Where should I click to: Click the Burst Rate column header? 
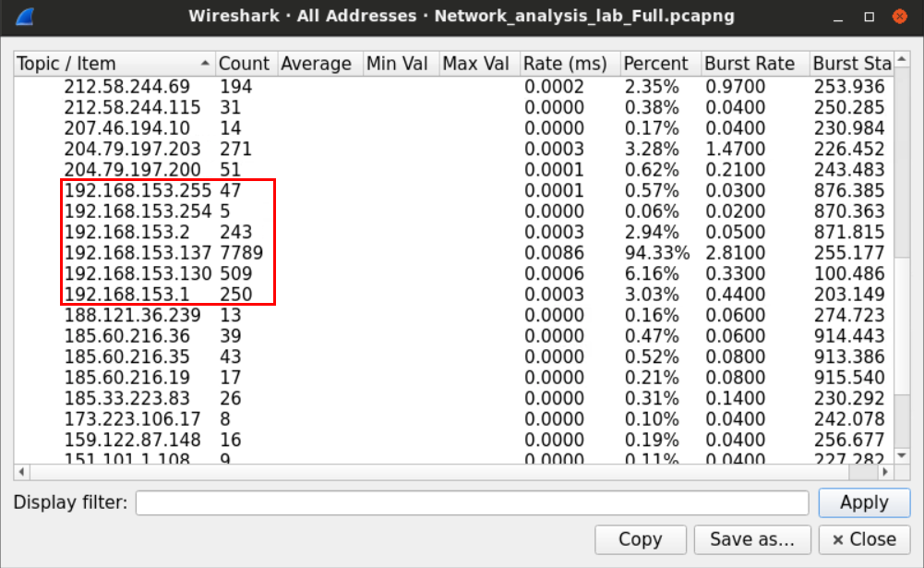749,64
